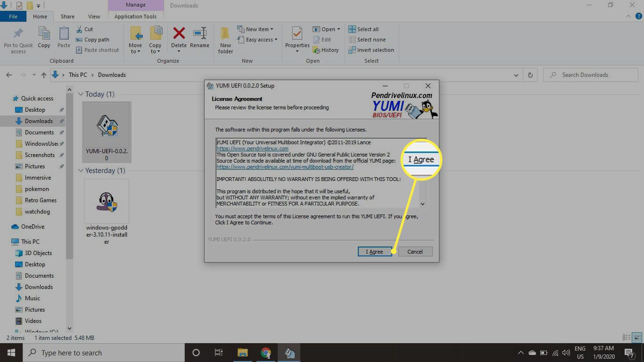Viewport: 644px width, 362px height.
Task: Click the refresh button beside address bar
Action: pos(530,75)
